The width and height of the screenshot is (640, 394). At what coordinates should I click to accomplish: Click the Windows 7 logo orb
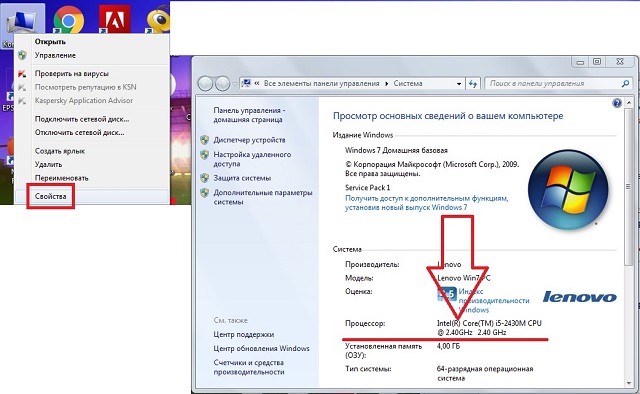click(x=568, y=189)
